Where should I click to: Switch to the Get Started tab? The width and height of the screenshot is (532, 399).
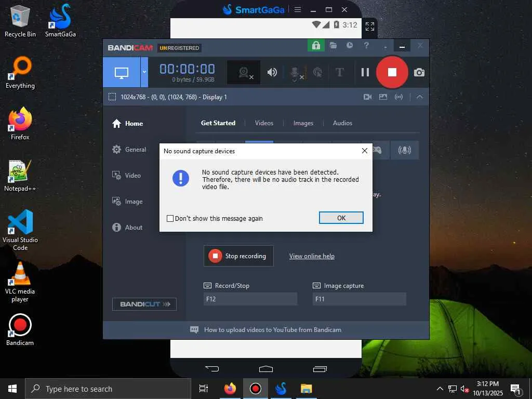218,123
